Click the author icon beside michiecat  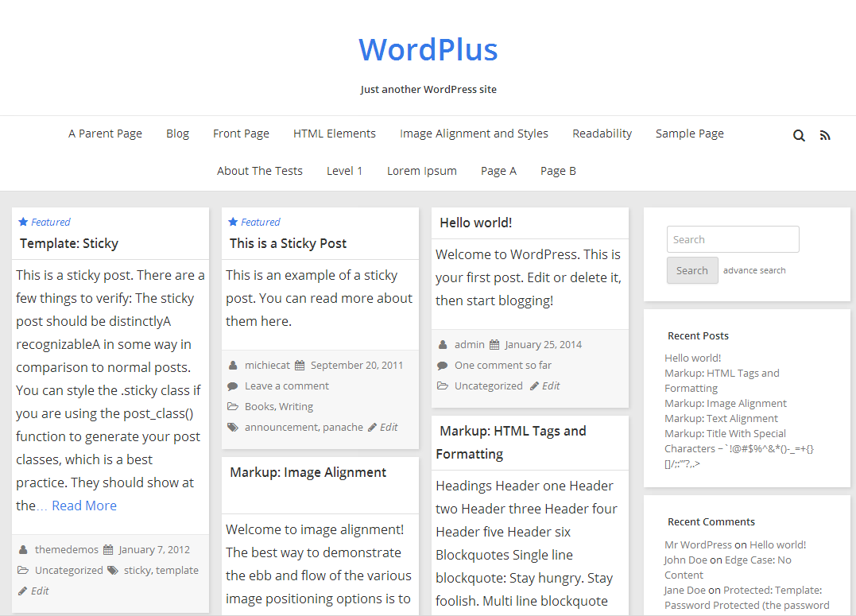[233, 365]
